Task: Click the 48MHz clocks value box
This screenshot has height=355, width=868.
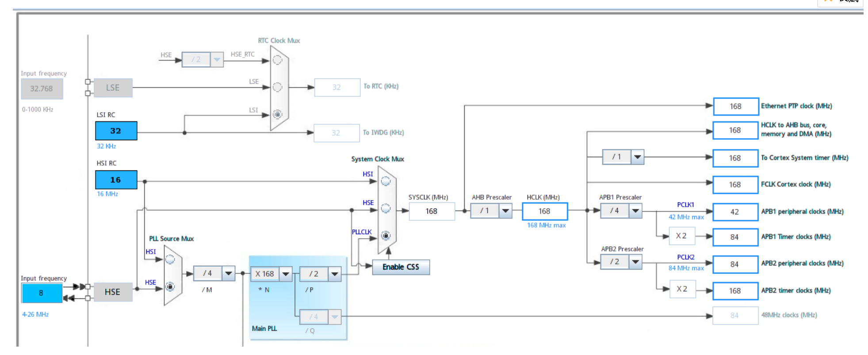Action: (735, 316)
